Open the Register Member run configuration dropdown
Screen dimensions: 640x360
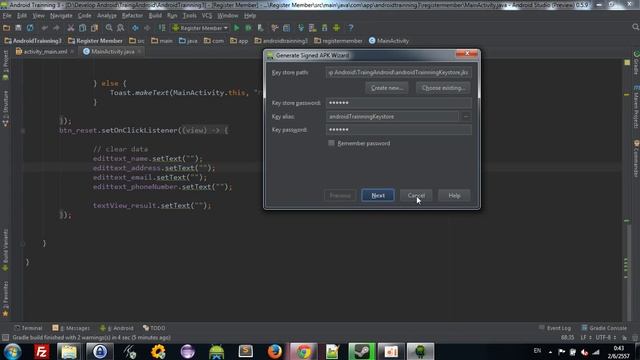pos(200,28)
